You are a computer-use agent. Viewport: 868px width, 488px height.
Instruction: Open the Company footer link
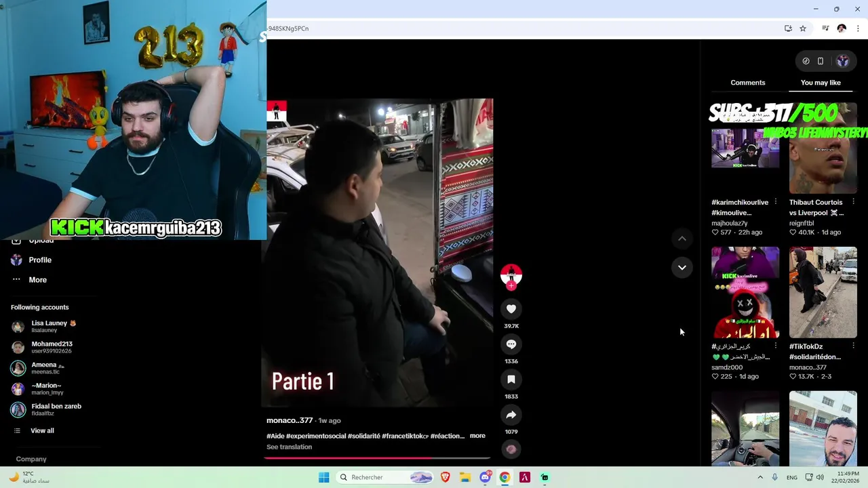pos(31,459)
